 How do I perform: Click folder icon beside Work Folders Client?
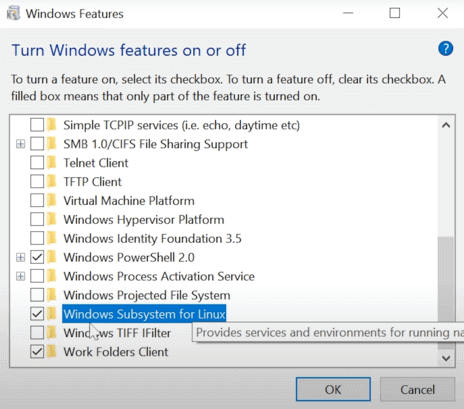(51, 352)
